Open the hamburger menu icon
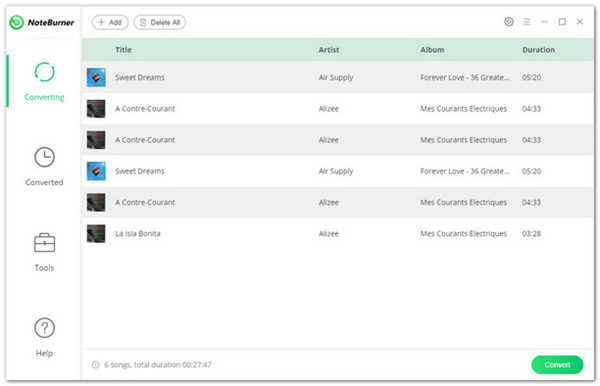 [527, 22]
